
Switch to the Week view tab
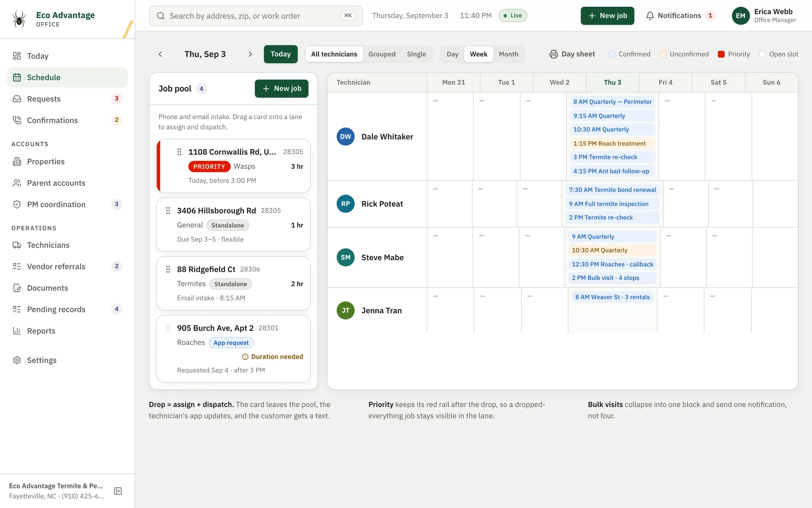478,54
